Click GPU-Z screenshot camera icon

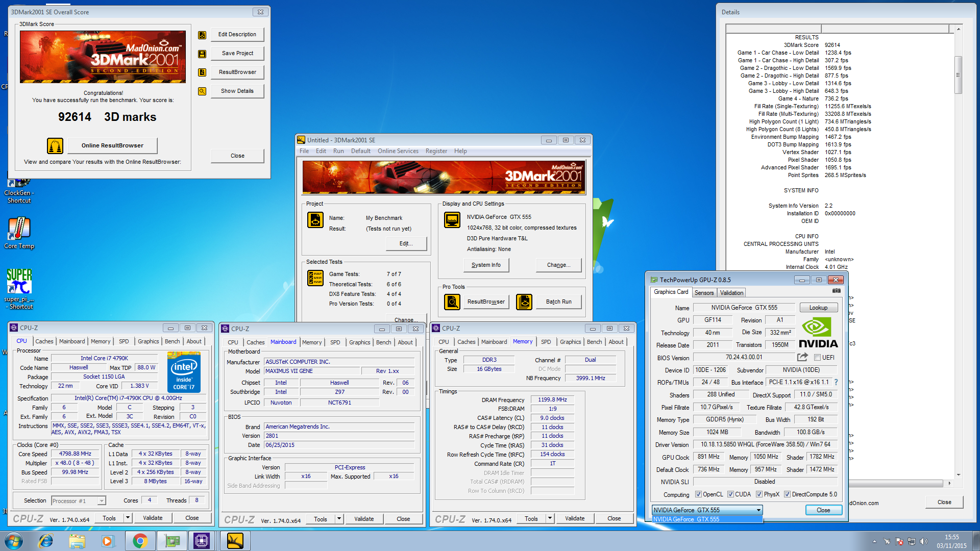[x=836, y=291]
